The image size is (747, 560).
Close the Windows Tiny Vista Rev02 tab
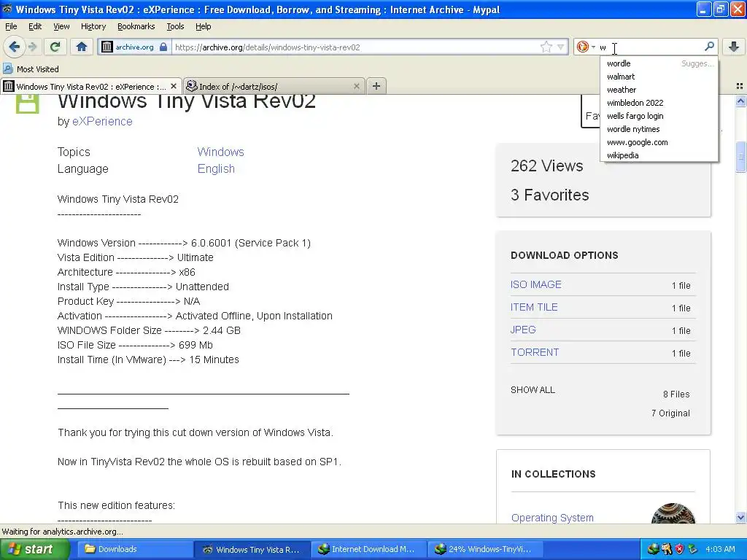click(x=174, y=86)
